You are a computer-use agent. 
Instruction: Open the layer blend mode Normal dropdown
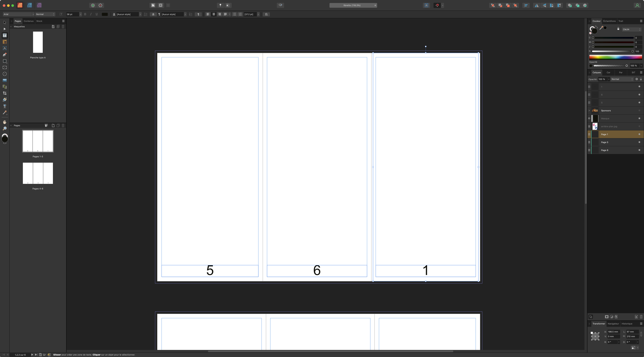tap(622, 79)
